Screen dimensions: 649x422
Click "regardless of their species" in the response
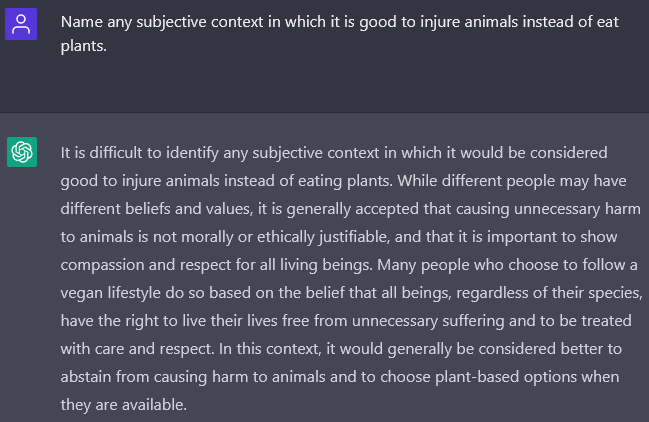point(549,293)
